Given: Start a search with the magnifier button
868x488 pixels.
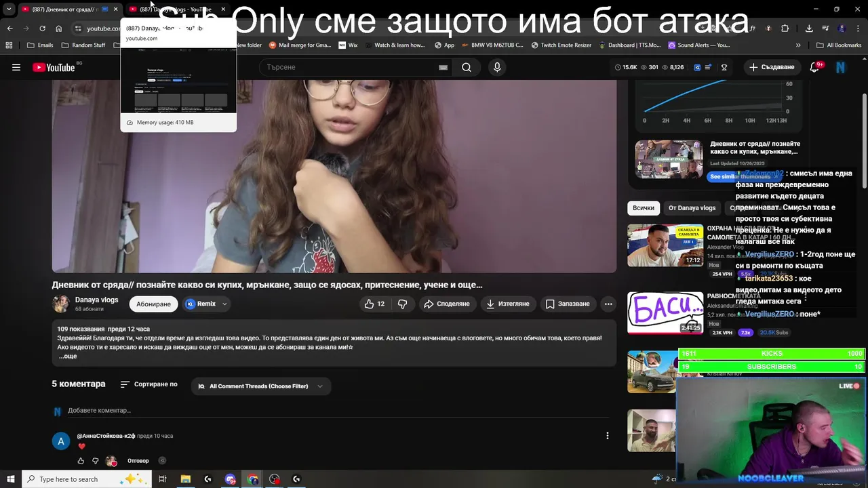Looking at the screenshot, I should point(467,67).
